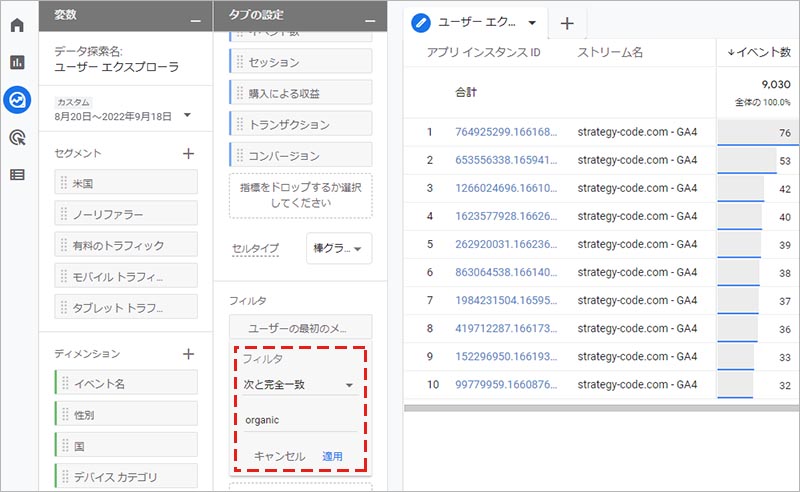Add a new dimension with plus icon

pyautogui.click(x=188, y=354)
